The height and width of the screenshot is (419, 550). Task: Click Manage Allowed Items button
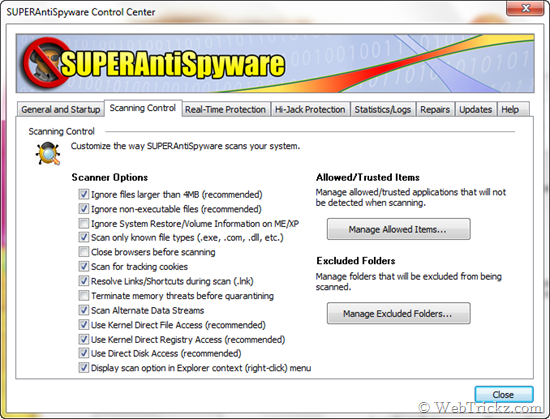pyautogui.click(x=398, y=229)
